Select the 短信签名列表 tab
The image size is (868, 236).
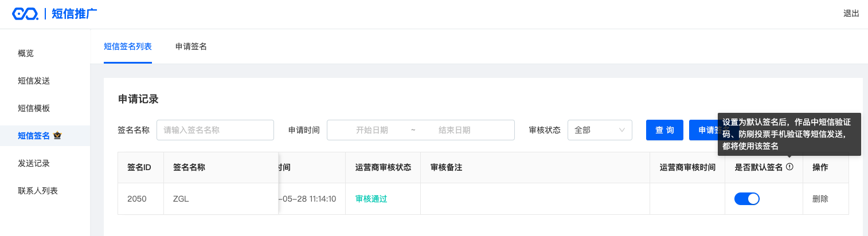click(x=128, y=46)
